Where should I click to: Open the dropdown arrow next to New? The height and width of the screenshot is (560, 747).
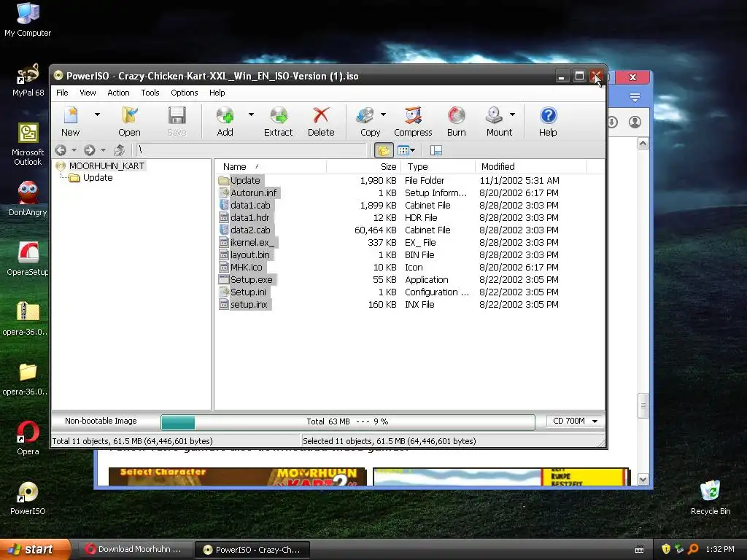pos(97,114)
